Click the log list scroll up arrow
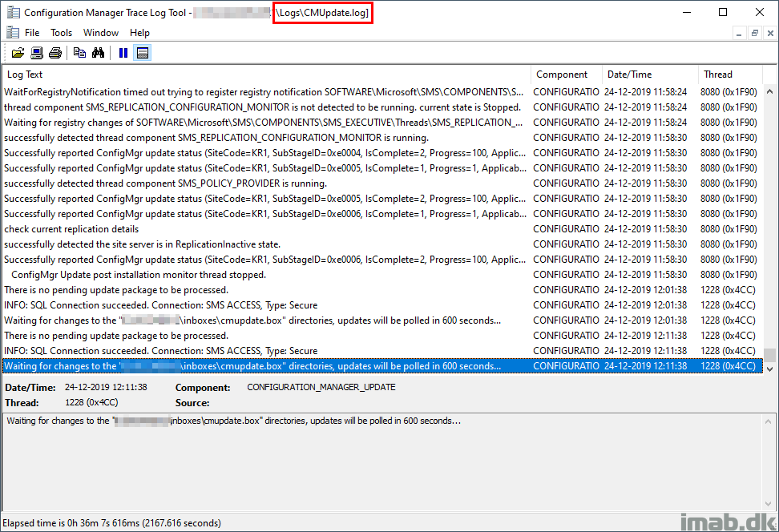 (x=769, y=91)
